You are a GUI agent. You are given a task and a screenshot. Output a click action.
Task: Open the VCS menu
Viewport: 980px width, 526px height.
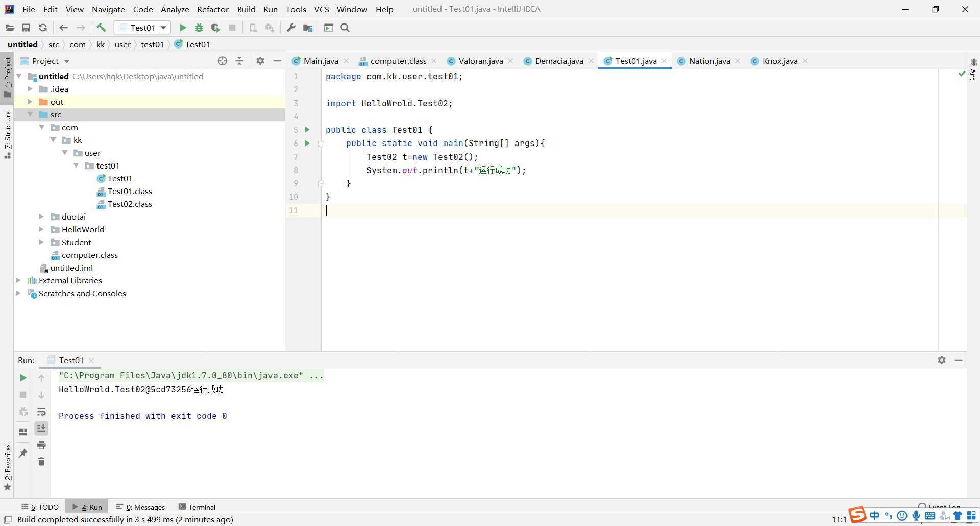pyautogui.click(x=322, y=9)
